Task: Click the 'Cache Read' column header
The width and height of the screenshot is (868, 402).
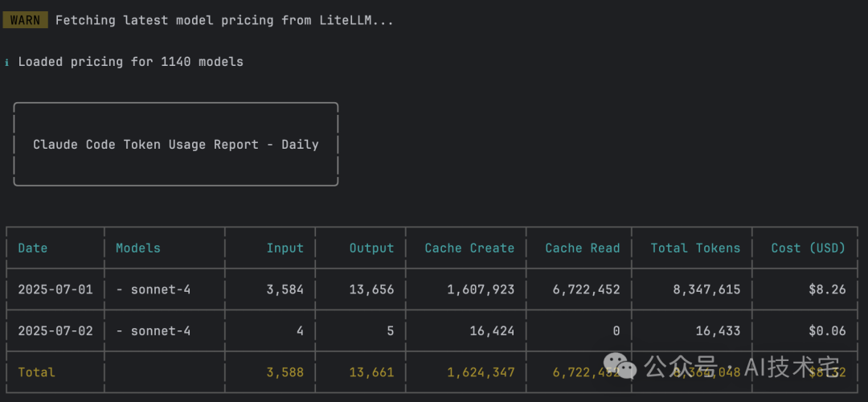Action: [x=583, y=248]
